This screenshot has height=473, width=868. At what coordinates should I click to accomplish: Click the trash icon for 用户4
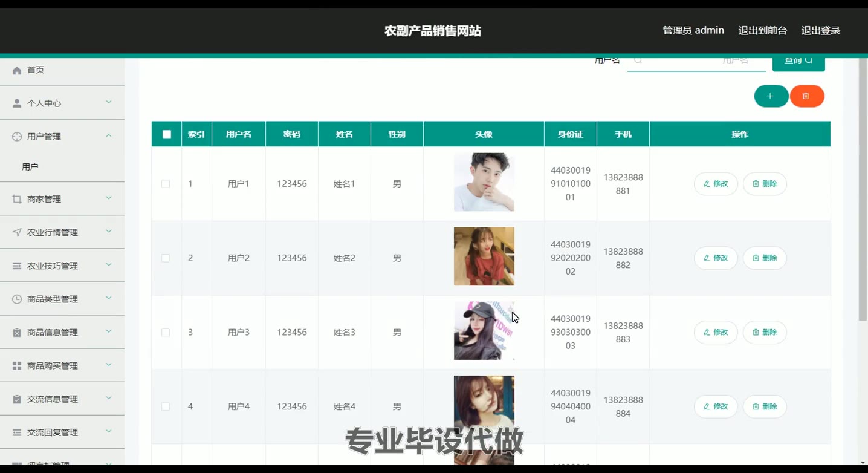click(x=756, y=406)
